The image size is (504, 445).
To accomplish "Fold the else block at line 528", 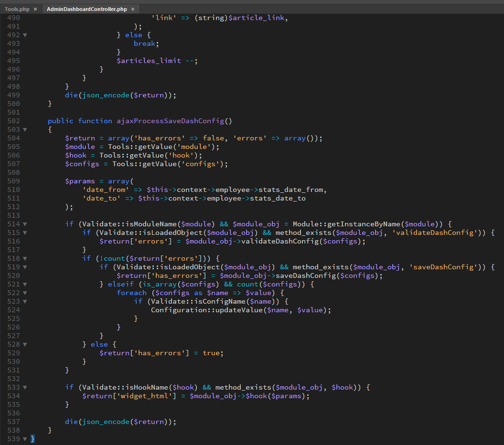I will click(x=25, y=345).
